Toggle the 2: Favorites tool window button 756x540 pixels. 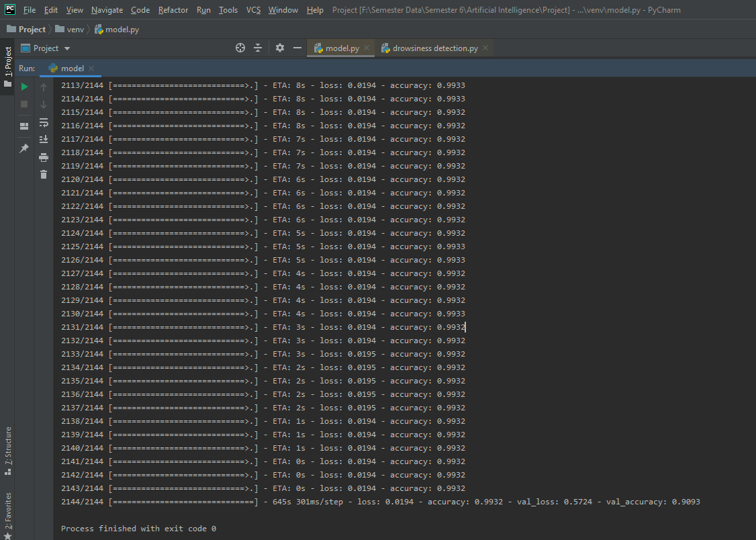[x=7, y=515]
